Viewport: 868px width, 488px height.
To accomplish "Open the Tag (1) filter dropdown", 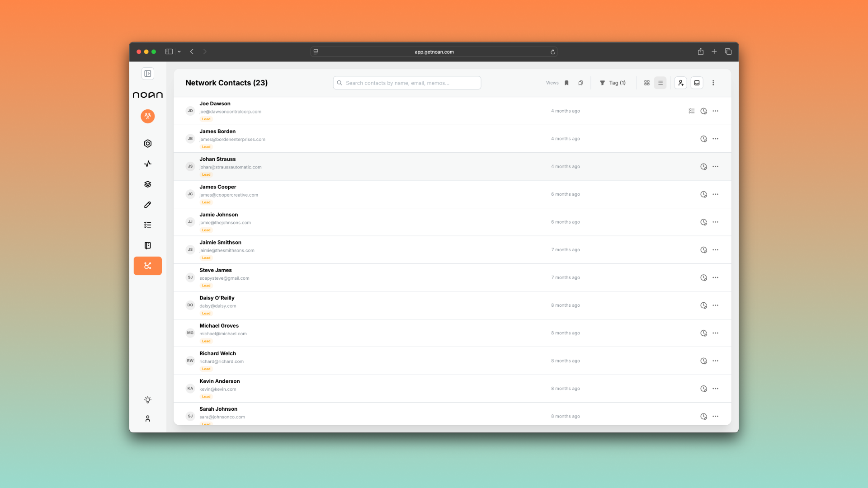I will click(x=613, y=83).
